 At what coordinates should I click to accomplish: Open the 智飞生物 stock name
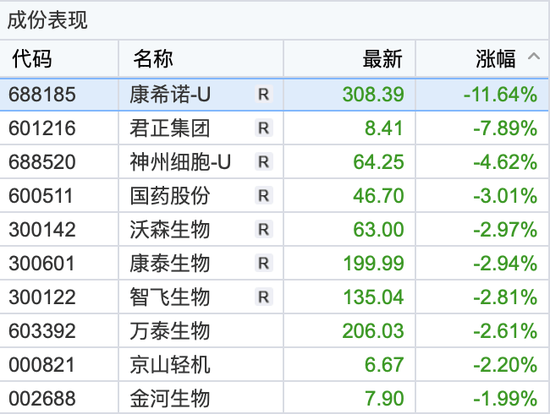click(x=170, y=297)
